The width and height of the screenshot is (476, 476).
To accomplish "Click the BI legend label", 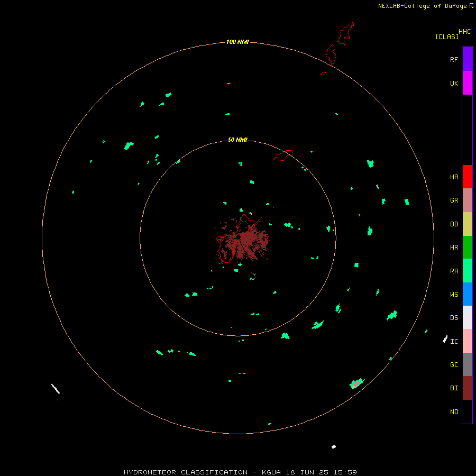I will coord(454,388).
